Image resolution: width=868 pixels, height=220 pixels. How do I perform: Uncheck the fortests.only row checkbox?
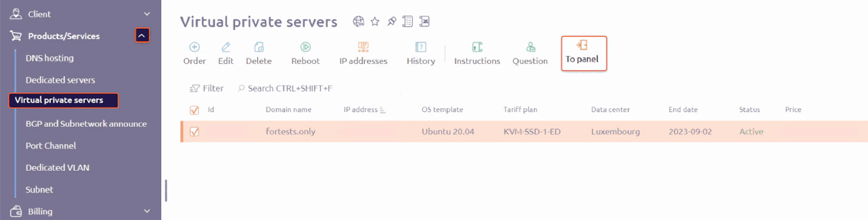pos(195,132)
